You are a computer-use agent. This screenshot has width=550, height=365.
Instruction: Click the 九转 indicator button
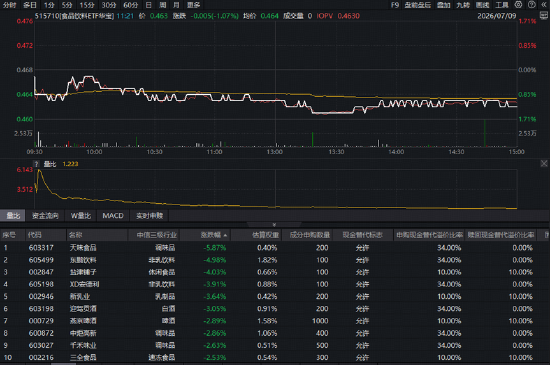coord(463,5)
